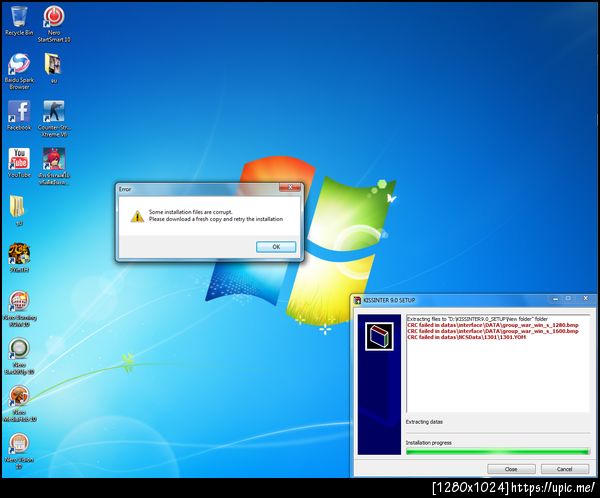600x498 pixels.
Task: Select CRC failed line for 1301.YOM
Action: point(466,337)
